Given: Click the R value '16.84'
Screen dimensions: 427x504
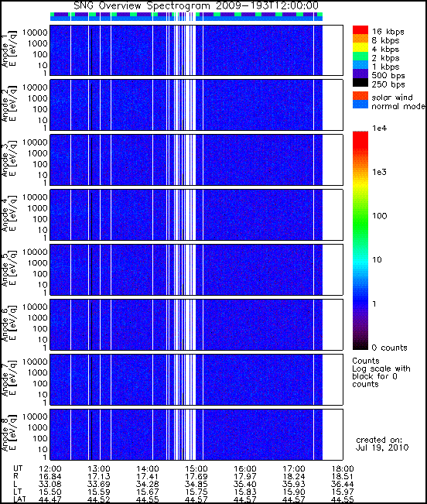Looking at the screenshot, I should pyautogui.click(x=50, y=476).
